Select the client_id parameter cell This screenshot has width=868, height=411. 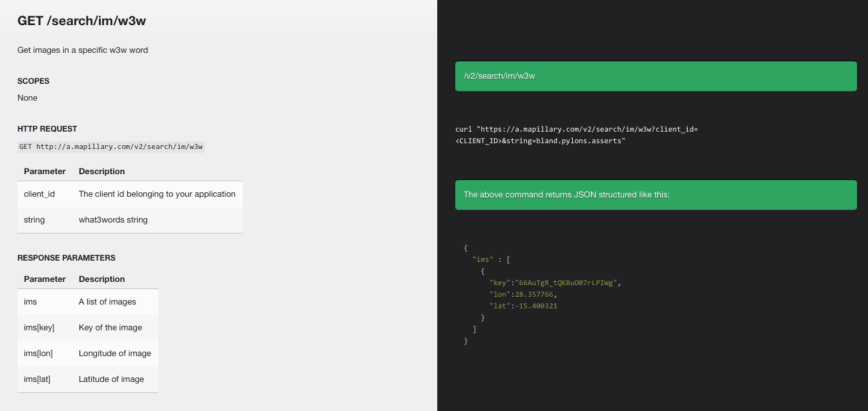[39, 194]
